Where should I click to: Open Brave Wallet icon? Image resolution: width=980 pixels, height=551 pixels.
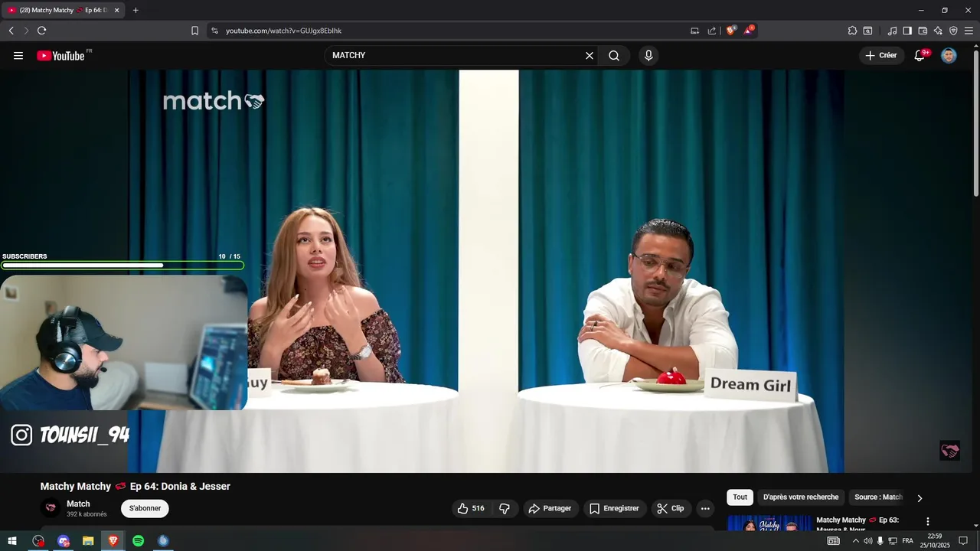pyautogui.click(x=923, y=31)
